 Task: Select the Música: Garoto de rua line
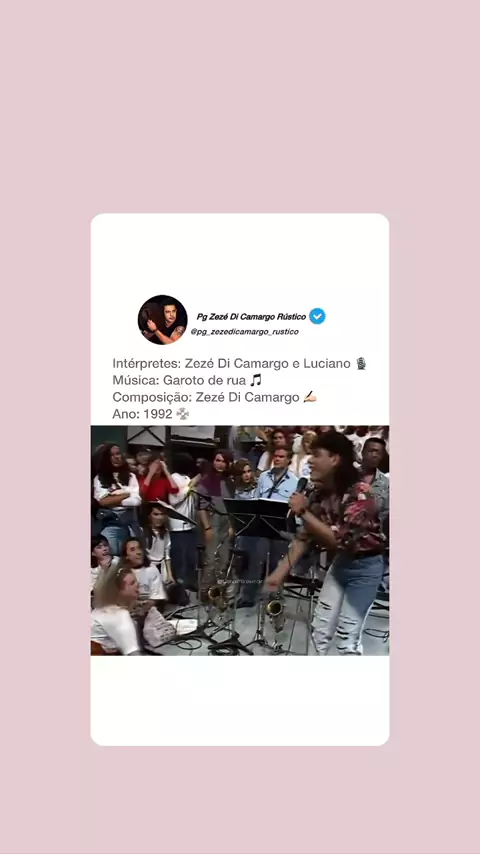[x=187, y=380]
